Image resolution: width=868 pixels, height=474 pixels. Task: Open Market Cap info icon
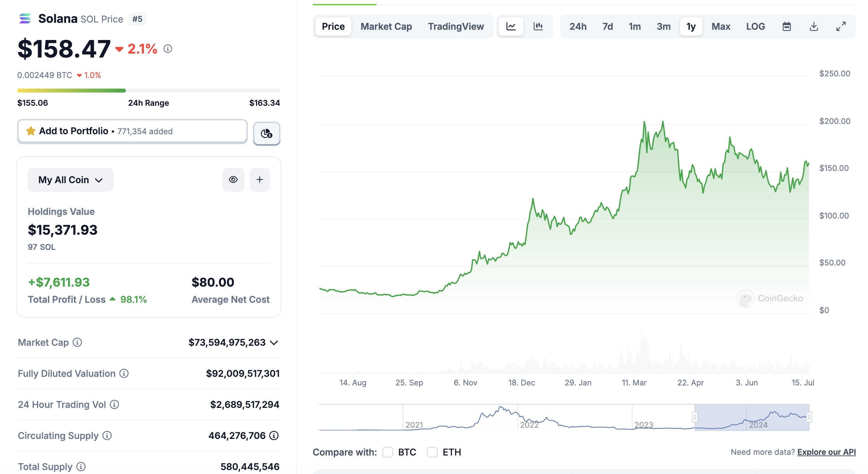click(78, 342)
